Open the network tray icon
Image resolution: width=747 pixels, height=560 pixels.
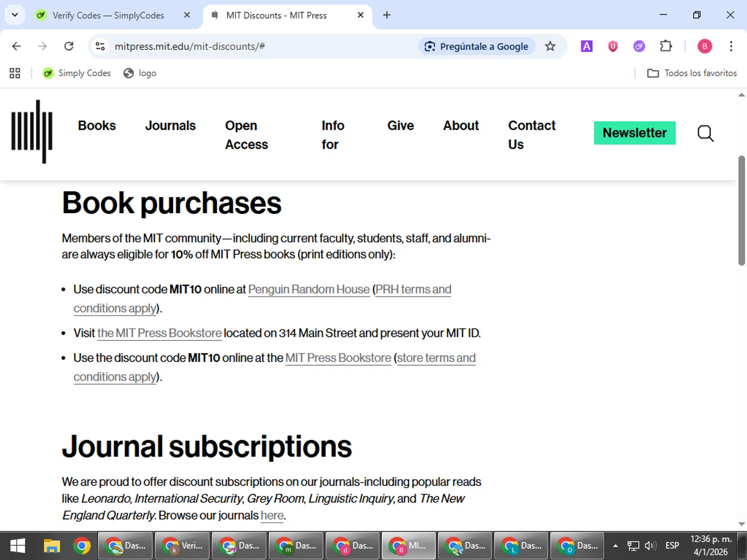click(633, 546)
